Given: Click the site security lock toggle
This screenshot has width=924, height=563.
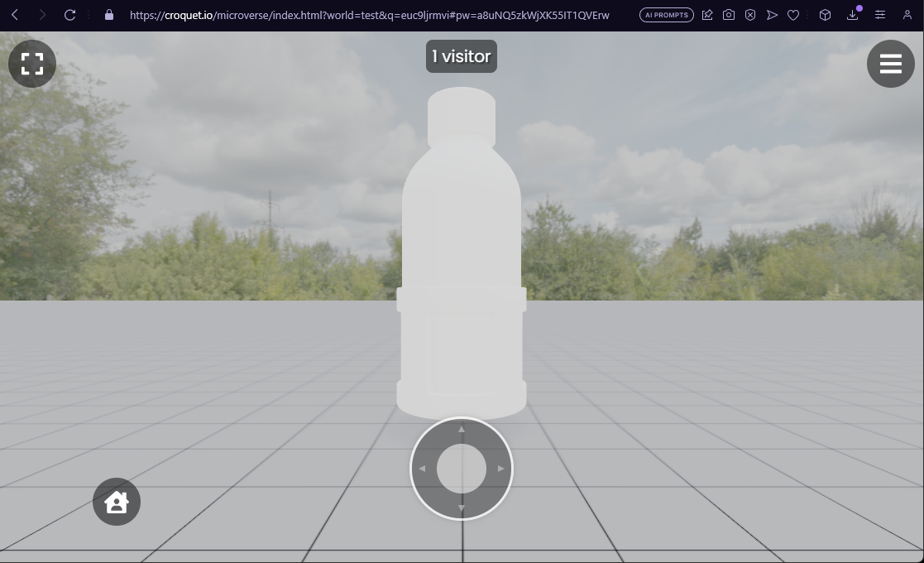Looking at the screenshot, I should (108, 14).
